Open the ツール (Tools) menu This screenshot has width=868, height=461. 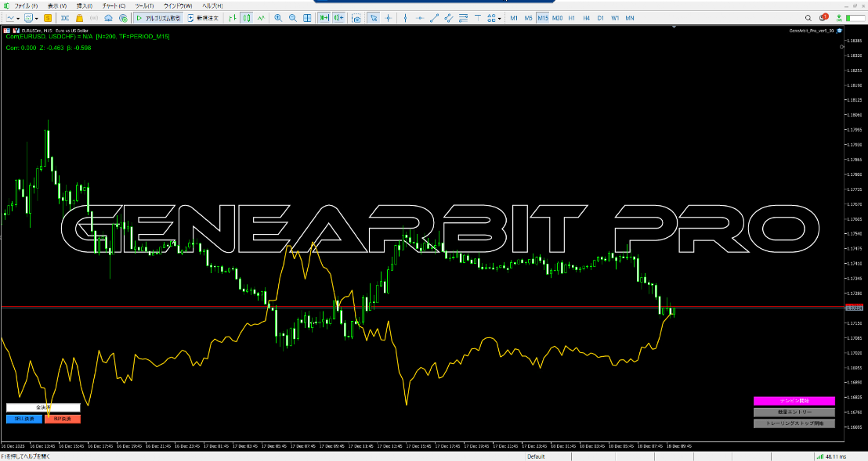pos(144,5)
